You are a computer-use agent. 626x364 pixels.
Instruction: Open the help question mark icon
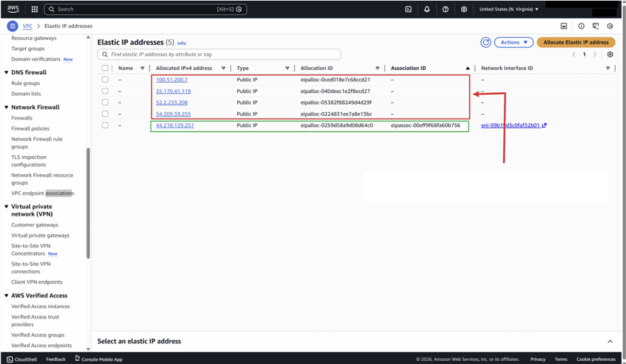click(x=445, y=10)
